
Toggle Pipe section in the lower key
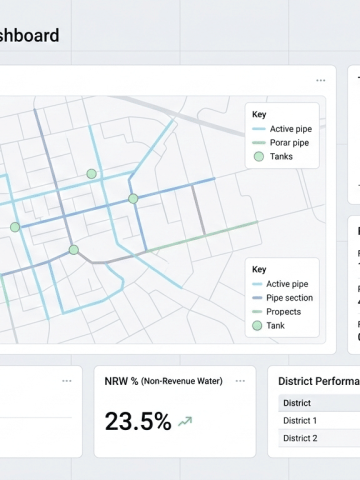[283, 298]
